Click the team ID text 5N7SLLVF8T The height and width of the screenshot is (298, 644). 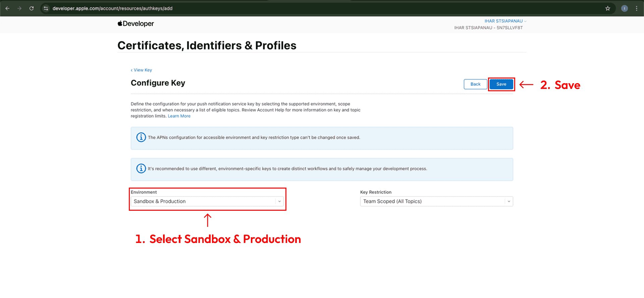tap(509, 28)
